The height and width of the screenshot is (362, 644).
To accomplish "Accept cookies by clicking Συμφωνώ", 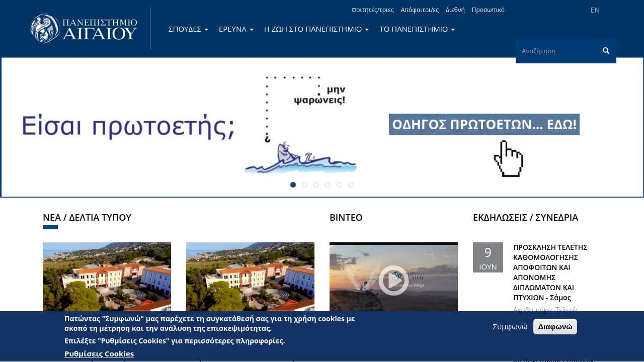I will (x=510, y=326).
